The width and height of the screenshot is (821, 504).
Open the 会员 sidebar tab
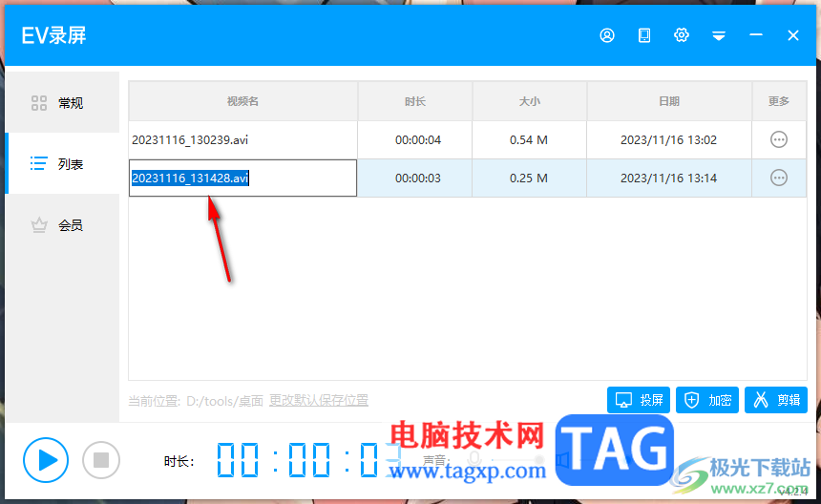pyautogui.click(x=62, y=225)
